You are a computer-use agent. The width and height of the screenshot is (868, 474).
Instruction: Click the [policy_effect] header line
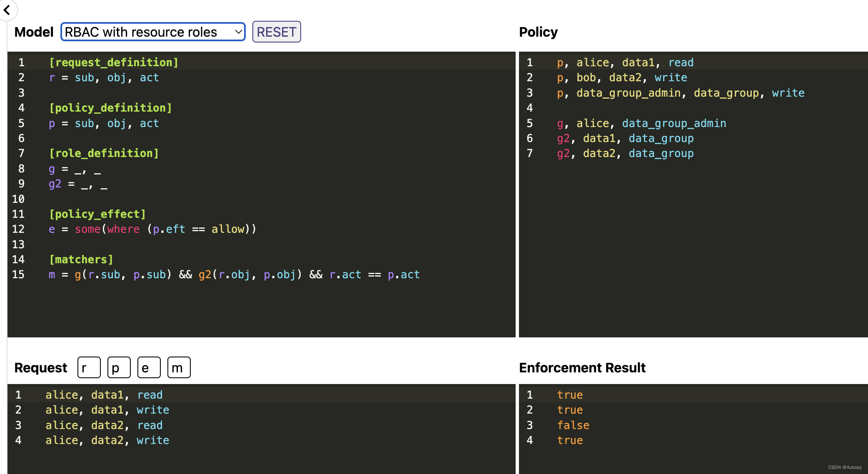click(x=97, y=214)
